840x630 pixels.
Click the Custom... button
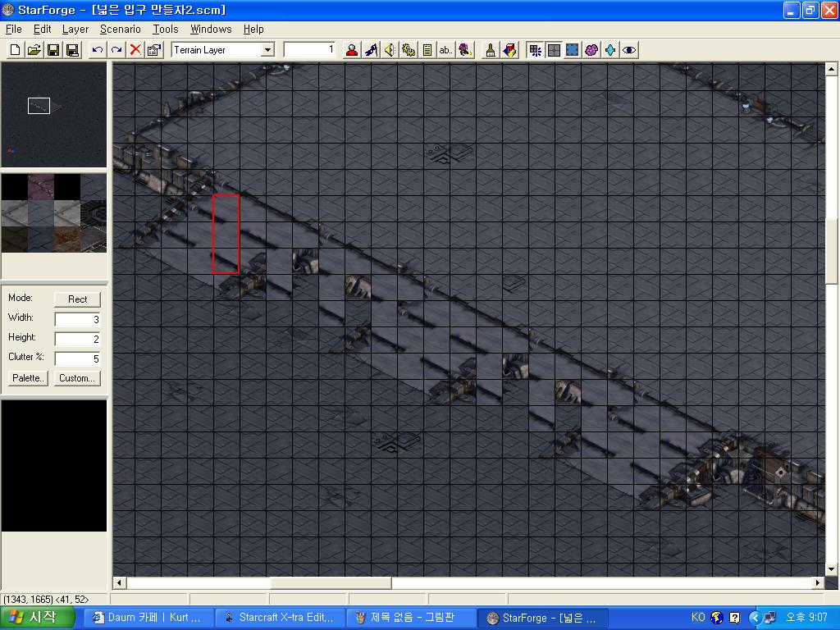point(77,378)
